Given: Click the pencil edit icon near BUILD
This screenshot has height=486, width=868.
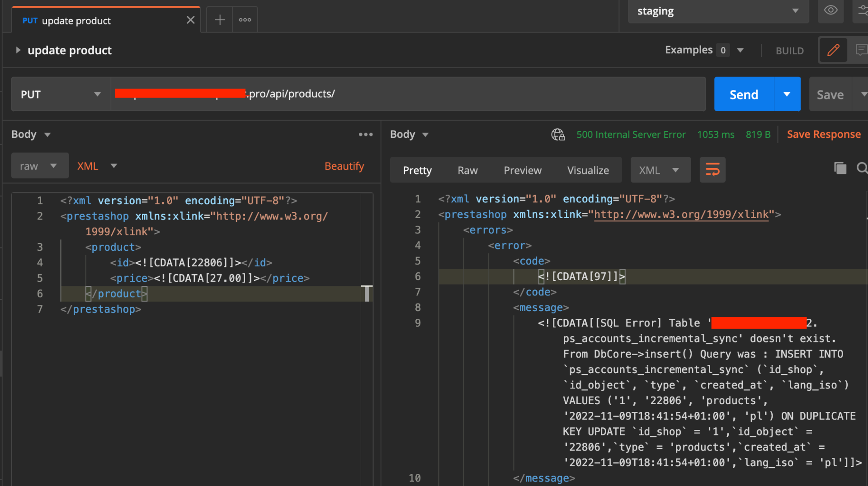Looking at the screenshot, I should [x=833, y=50].
